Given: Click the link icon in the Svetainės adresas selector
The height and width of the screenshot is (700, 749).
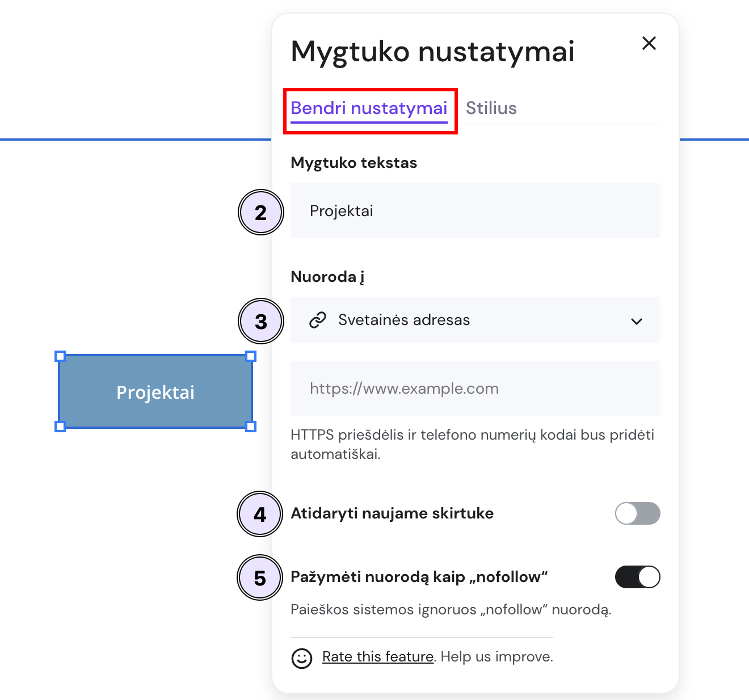Looking at the screenshot, I should (318, 320).
